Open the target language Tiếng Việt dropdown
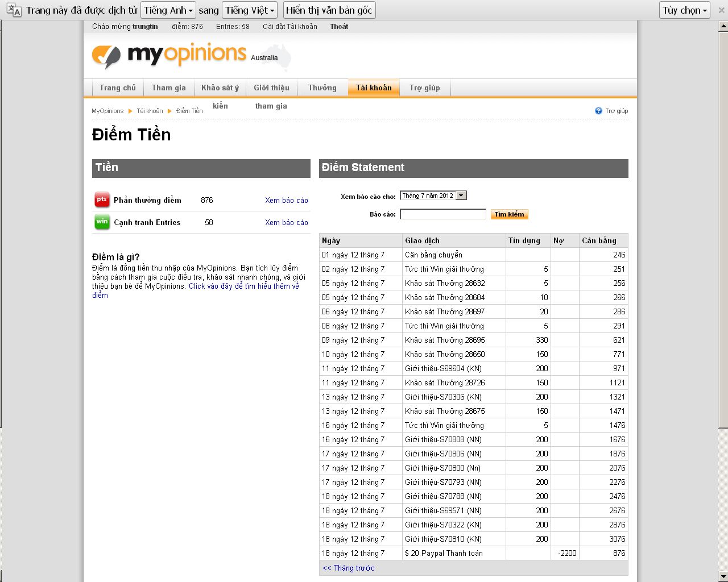Screen dimensions: 728x582 click(250, 10)
